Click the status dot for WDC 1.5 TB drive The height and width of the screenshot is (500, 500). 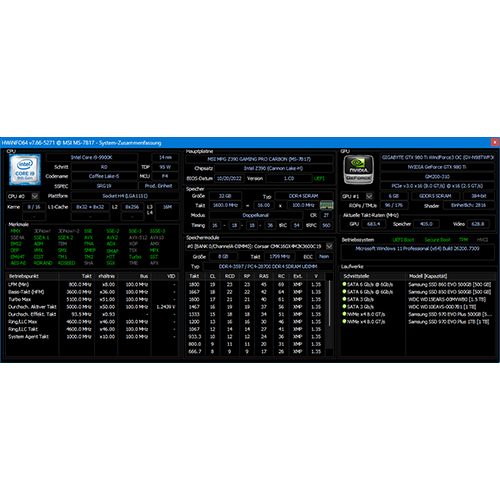344,299
